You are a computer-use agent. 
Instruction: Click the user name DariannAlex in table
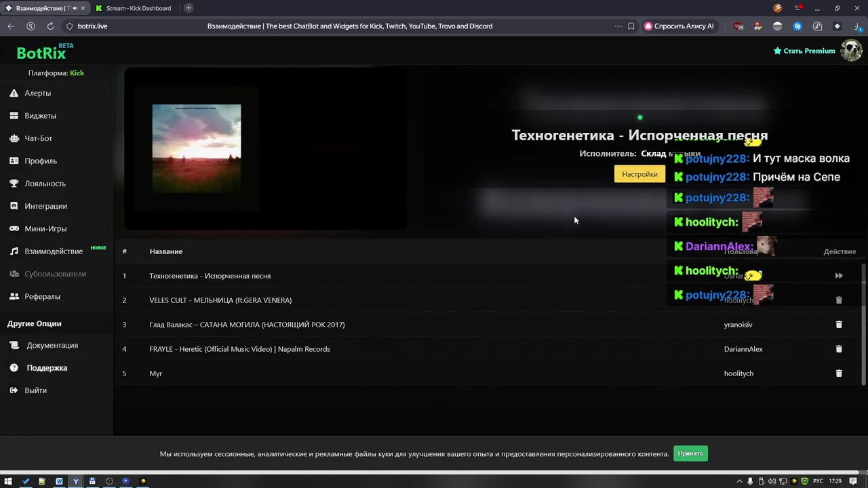click(743, 349)
